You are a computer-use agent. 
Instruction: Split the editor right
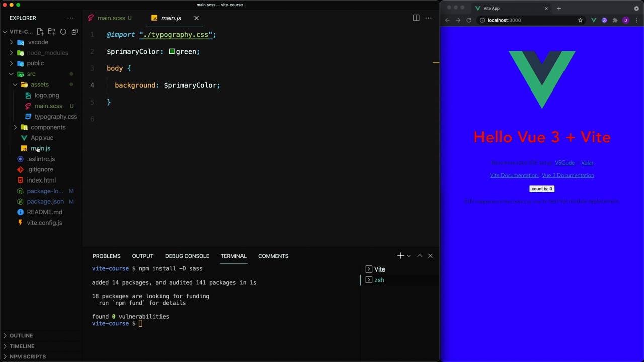click(416, 18)
